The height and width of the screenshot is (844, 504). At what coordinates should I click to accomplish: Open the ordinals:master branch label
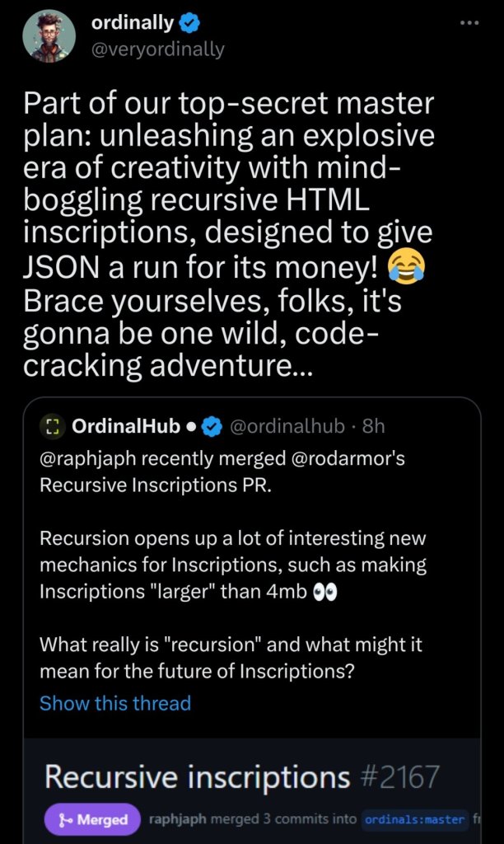[x=404, y=819]
